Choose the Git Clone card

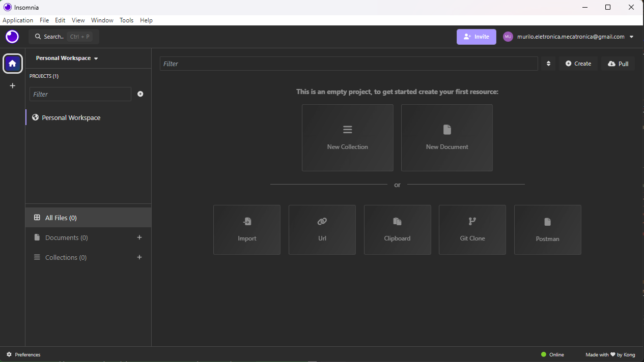(x=472, y=230)
